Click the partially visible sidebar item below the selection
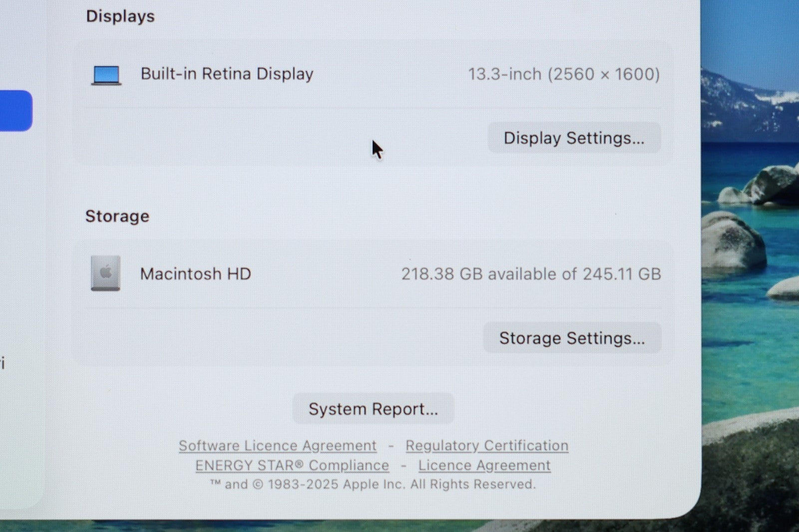 click(3, 363)
